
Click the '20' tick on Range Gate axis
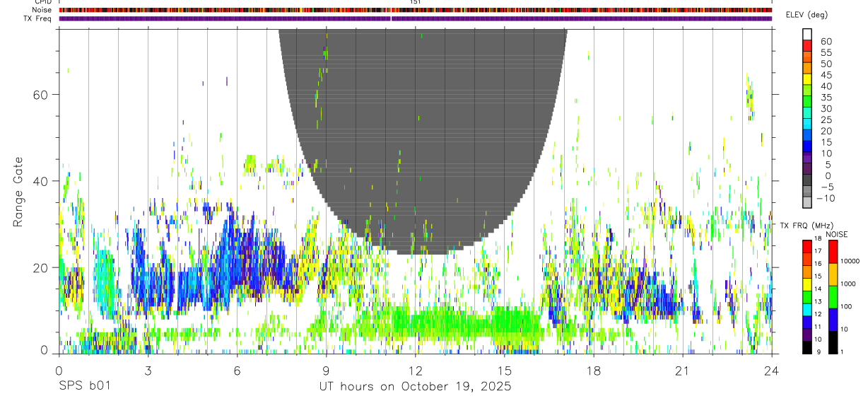(x=39, y=267)
